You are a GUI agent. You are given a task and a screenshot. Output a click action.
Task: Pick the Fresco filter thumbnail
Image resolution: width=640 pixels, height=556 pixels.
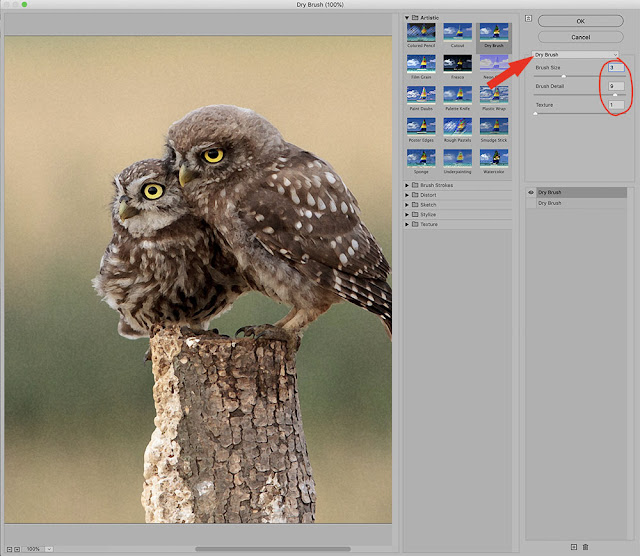[x=457, y=64]
